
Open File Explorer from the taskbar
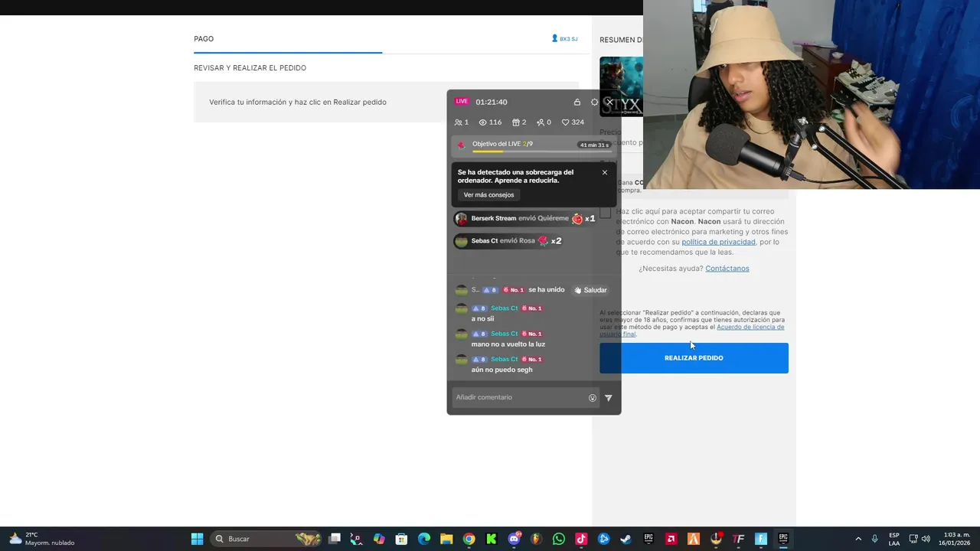pos(446,539)
